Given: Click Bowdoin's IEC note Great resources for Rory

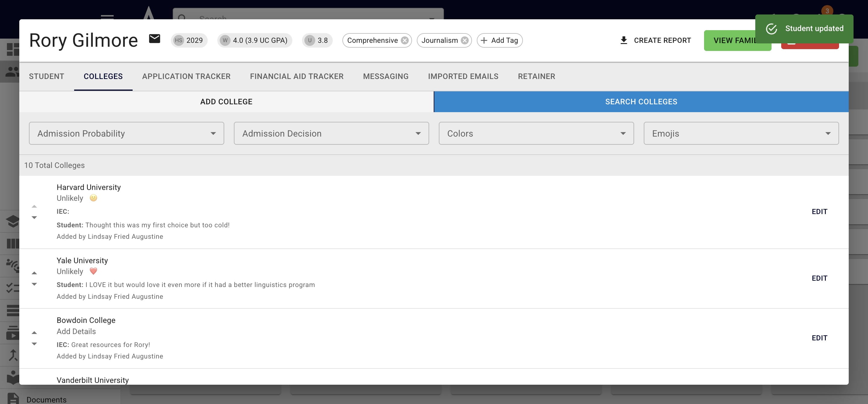Looking at the screenshot, I should tap(103, 345).
